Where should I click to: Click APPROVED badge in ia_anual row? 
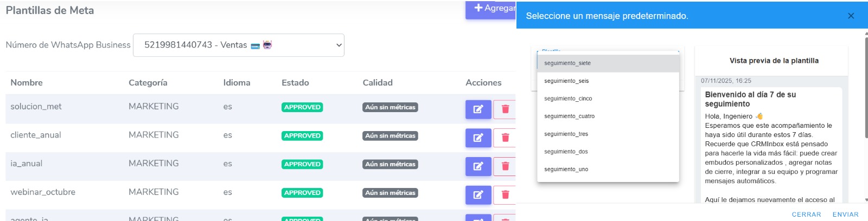[302, 164]
